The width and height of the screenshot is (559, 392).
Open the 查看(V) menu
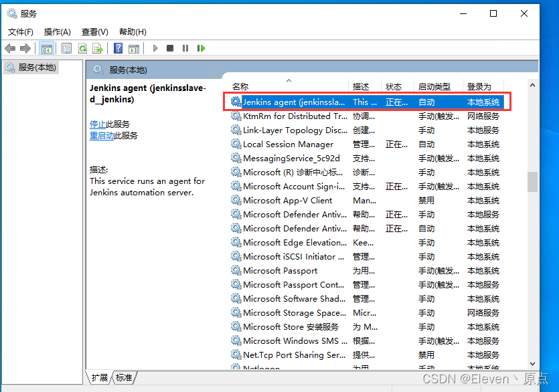pos(95,32)
